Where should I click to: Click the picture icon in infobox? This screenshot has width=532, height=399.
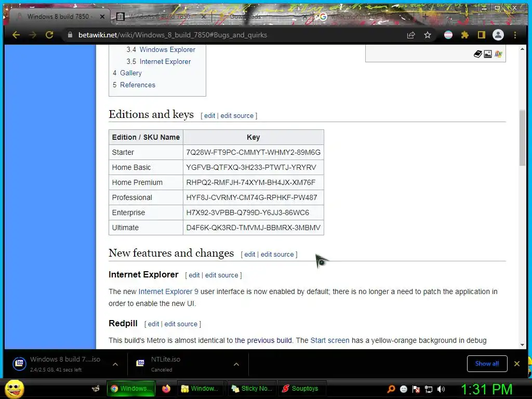click(488, 54)
